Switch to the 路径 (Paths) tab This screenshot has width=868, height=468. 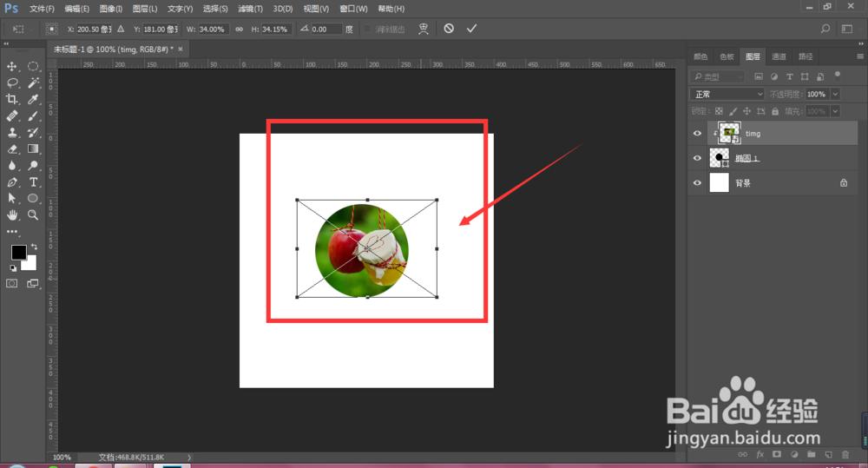pos(806,56)
